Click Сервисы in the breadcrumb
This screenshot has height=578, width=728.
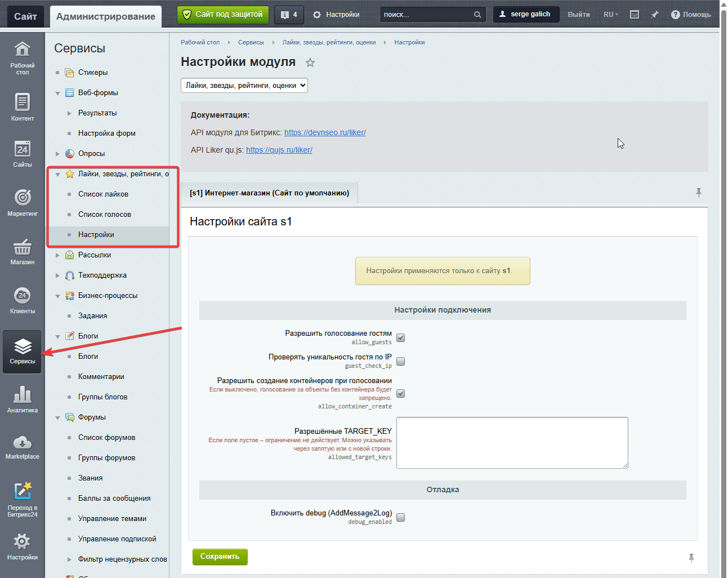click(251, 42)
